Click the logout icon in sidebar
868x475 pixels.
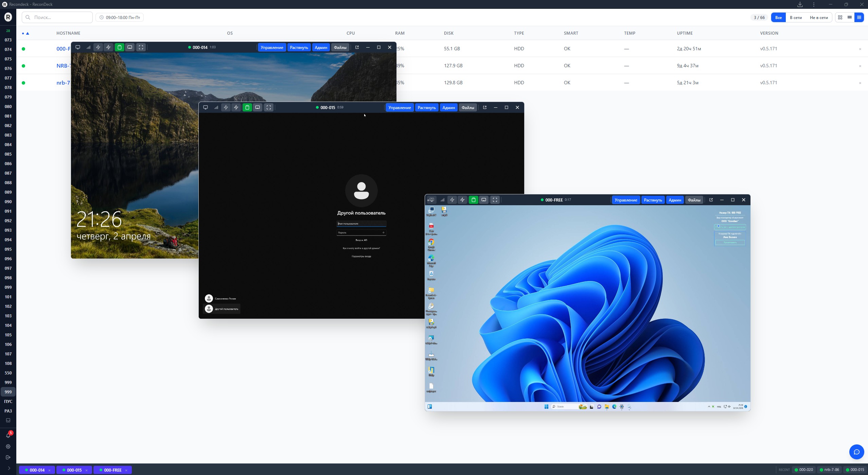point(8,457)
